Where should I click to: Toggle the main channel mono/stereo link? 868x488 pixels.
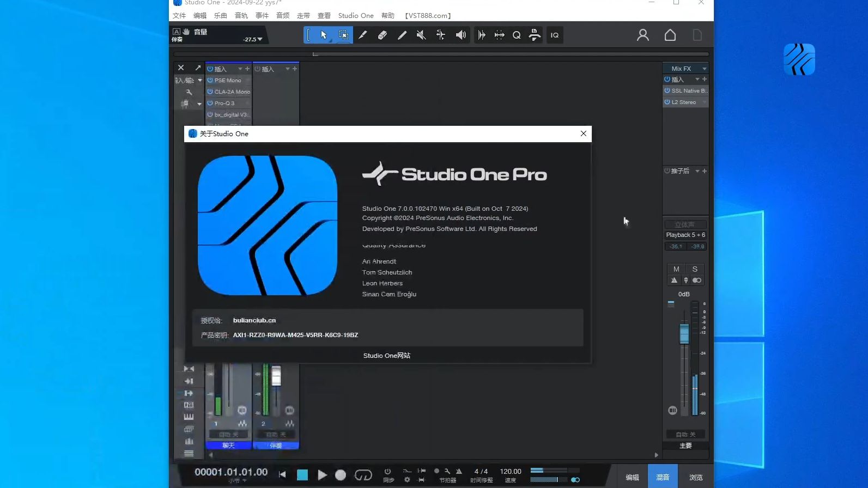[697, 280]
